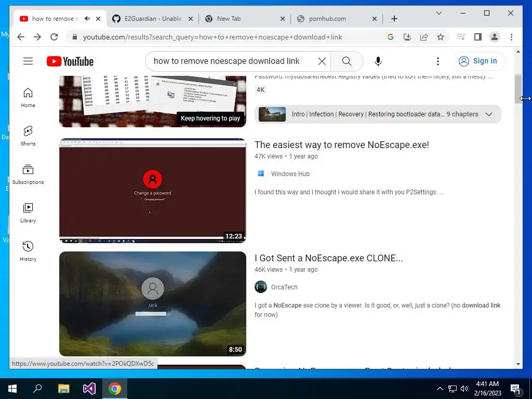Open the notification center icon
The height and width of the screenshot is (399, 532).
click(515, 389)
